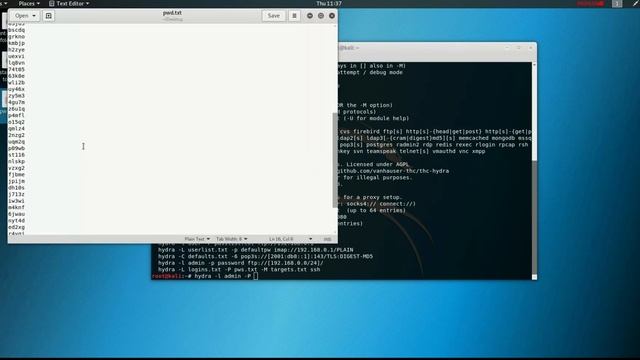The image size is (640, 360).
Task: Click the line 'nlskp' in editor
Action: click(17, 161)
